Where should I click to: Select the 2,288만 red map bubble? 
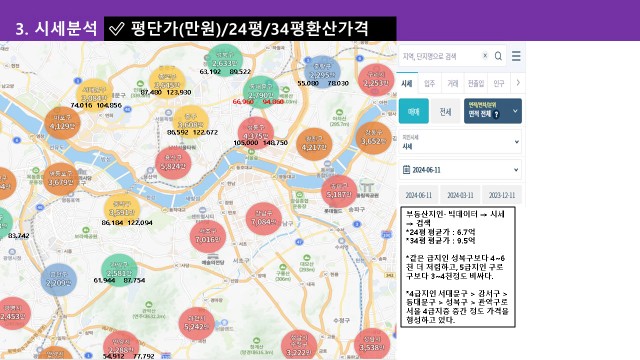121,346
